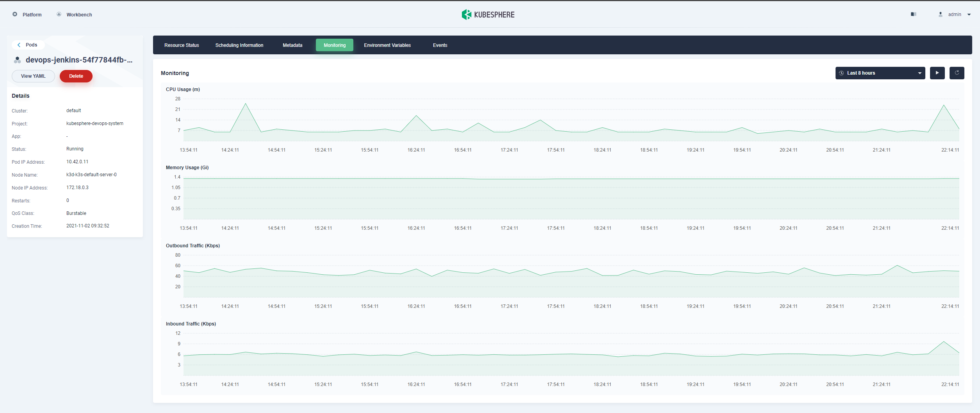The height and width of the screenshot is (413, 980).
Task: Refresh the monitoring charts with the refresh icon
Action: (957, 73)
